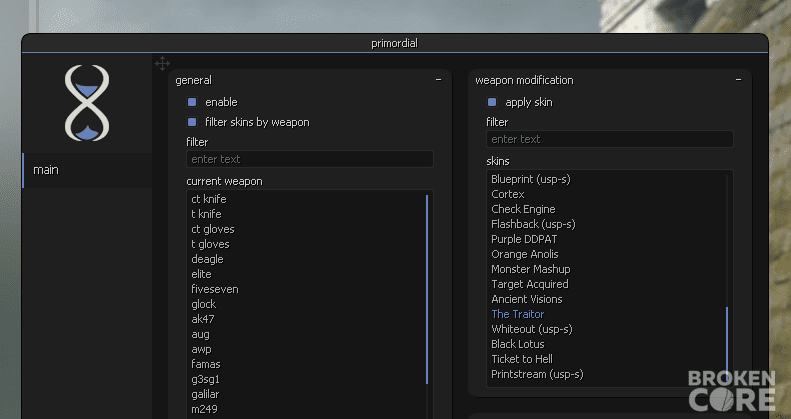
Task: Choose the Orange Anolis skin
Action: click(525, 254)
